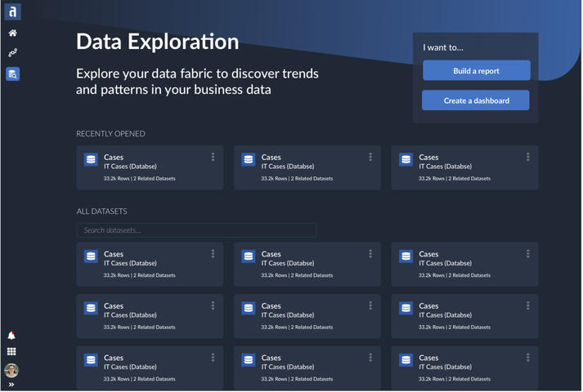Screen dimensions: 583x392
Task: Open the process workflow sidebar icon
Action: click(x=12, y=53)
